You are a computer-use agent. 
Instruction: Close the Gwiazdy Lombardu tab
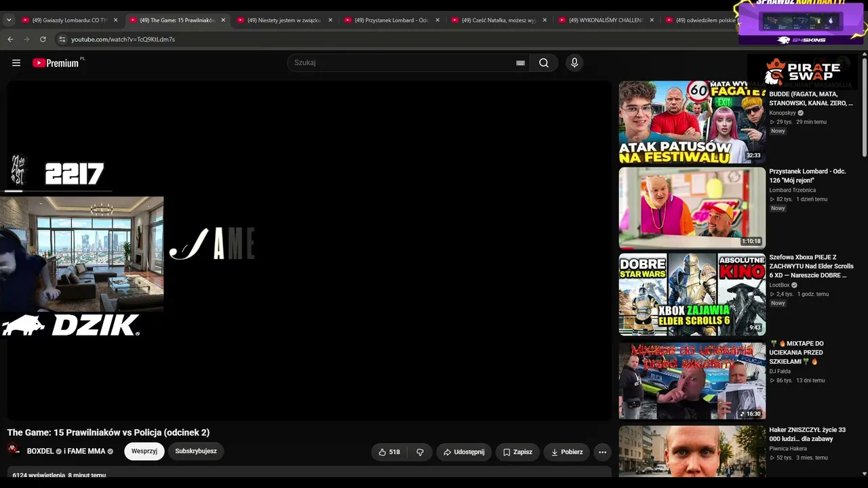click(115, 20)
